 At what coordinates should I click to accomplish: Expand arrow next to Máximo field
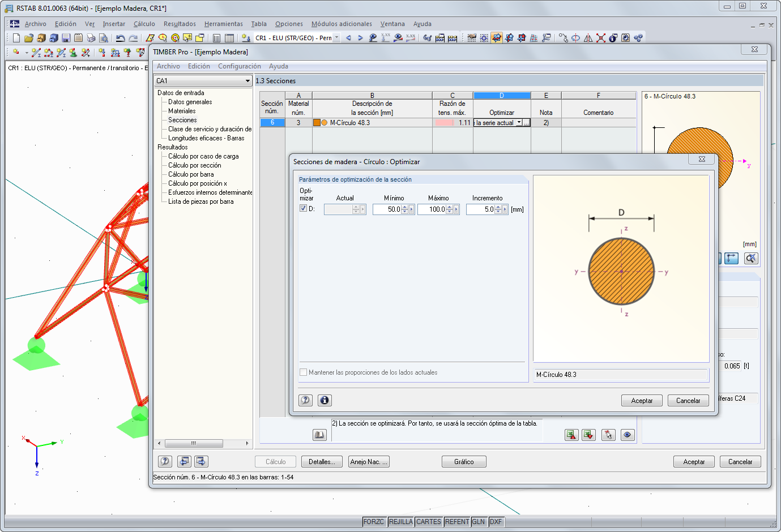click(456, 209)
